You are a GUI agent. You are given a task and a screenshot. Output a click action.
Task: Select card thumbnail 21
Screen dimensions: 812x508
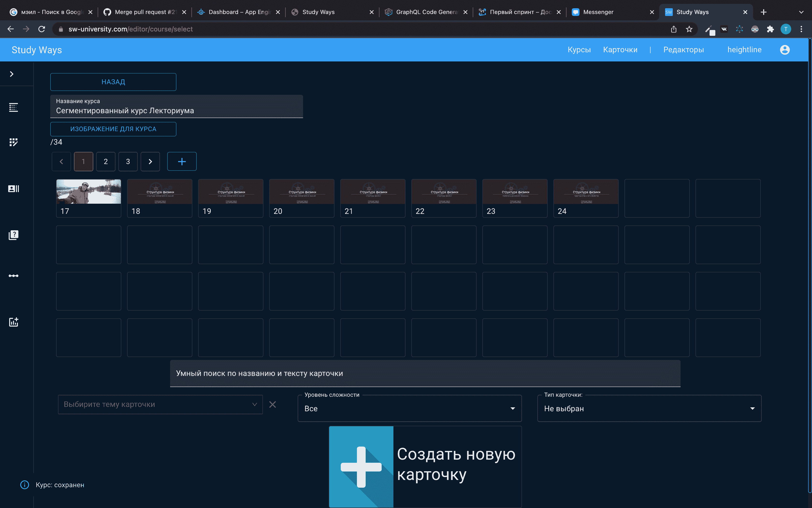click(x=373, y=198)
